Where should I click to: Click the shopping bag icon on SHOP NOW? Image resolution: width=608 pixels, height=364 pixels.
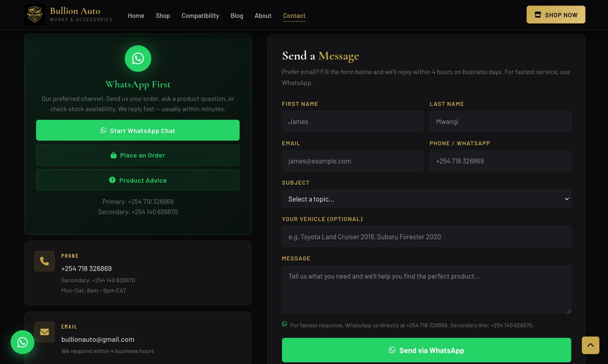coord(537,15)
